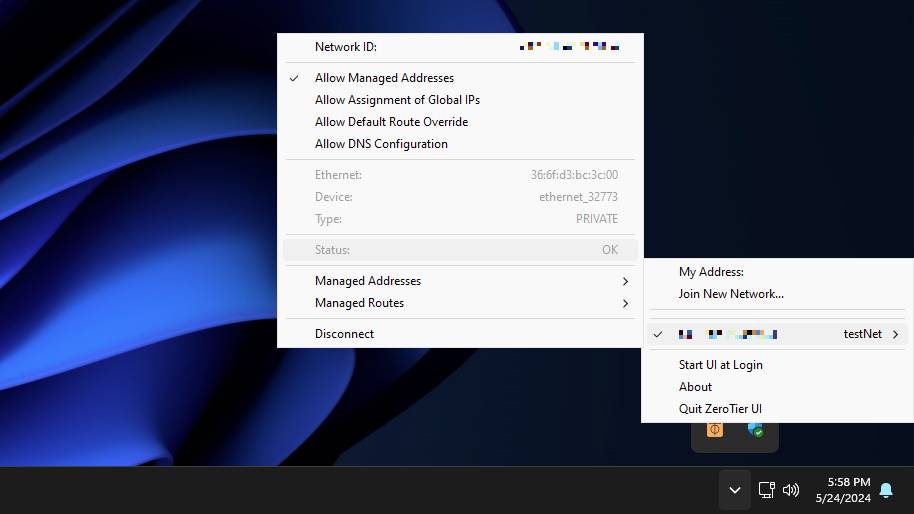This screenshot has width=914, height=514.
Task: Enable Allow Default Route Override
Action: point(460,122)
